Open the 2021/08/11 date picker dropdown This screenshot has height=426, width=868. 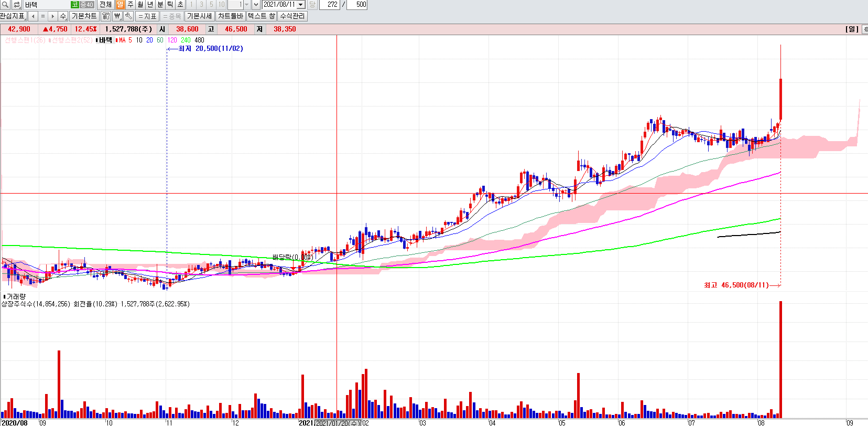tap(301, 5)
